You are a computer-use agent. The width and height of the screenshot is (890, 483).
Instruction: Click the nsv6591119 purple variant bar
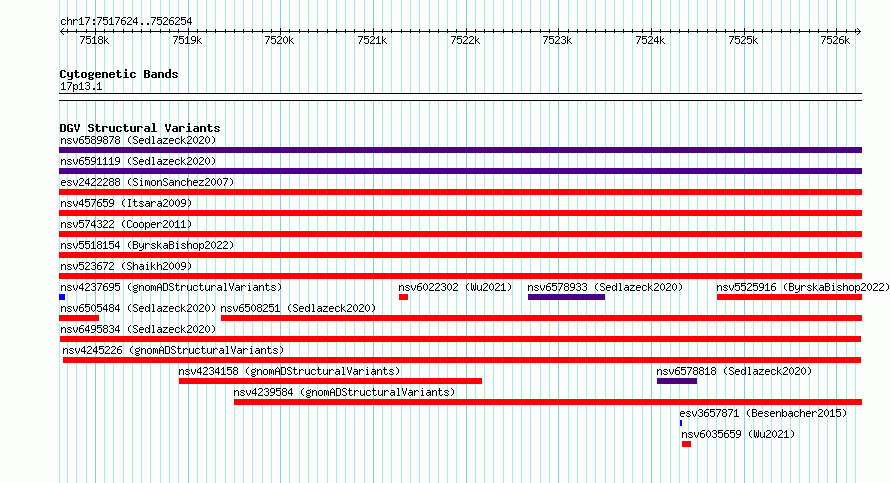460,171
